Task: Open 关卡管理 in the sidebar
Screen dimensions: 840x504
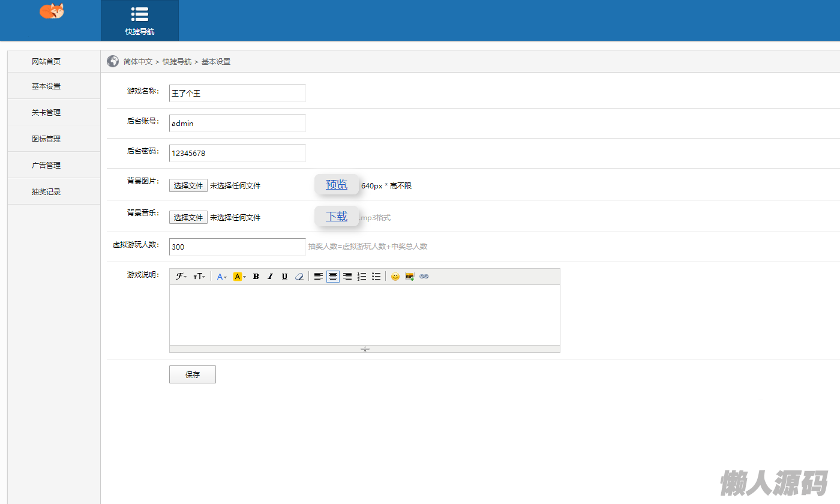Action: (46, 112)
